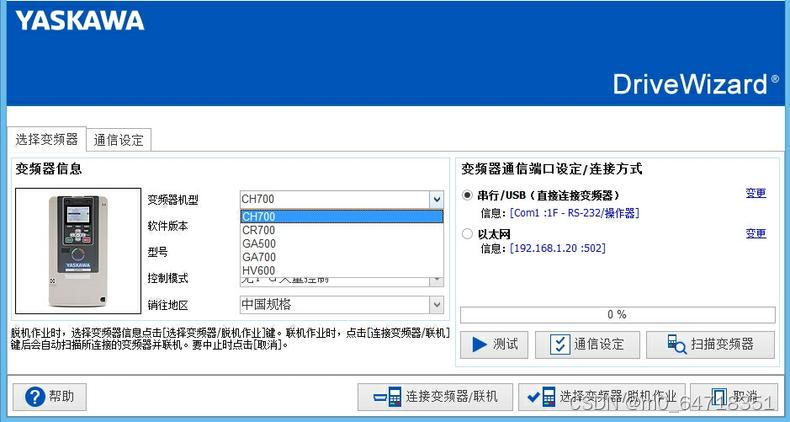This screenshot has width=790, height=422.
Task: Click 变更 link for Ethernet connection
Action: pos(756,234)
